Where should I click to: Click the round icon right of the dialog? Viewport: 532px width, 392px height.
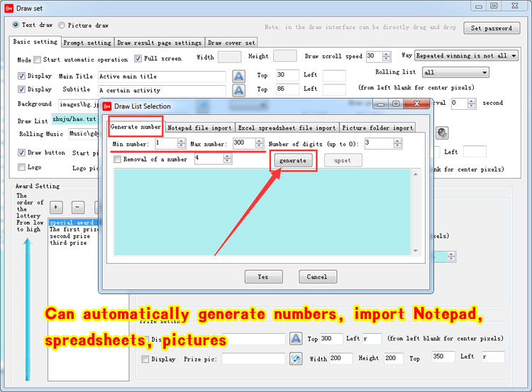(441, 133)
